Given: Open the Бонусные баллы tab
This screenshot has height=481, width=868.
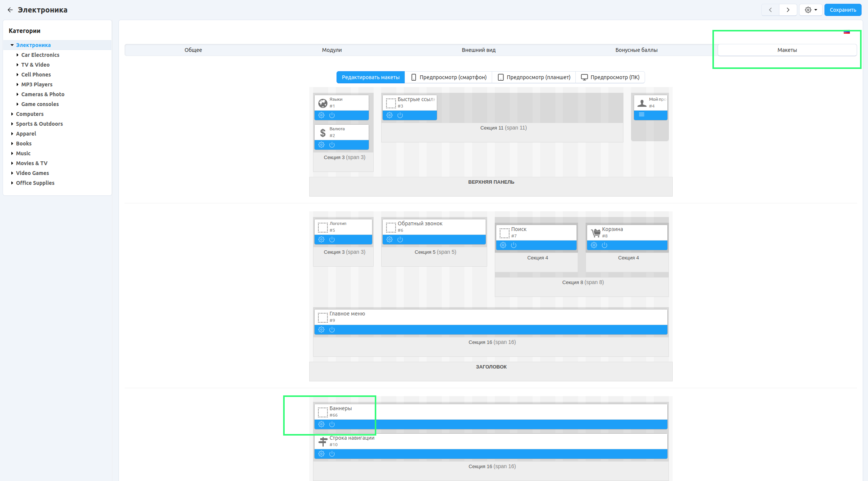Looking at the screenshot, I should pos(636,50).
